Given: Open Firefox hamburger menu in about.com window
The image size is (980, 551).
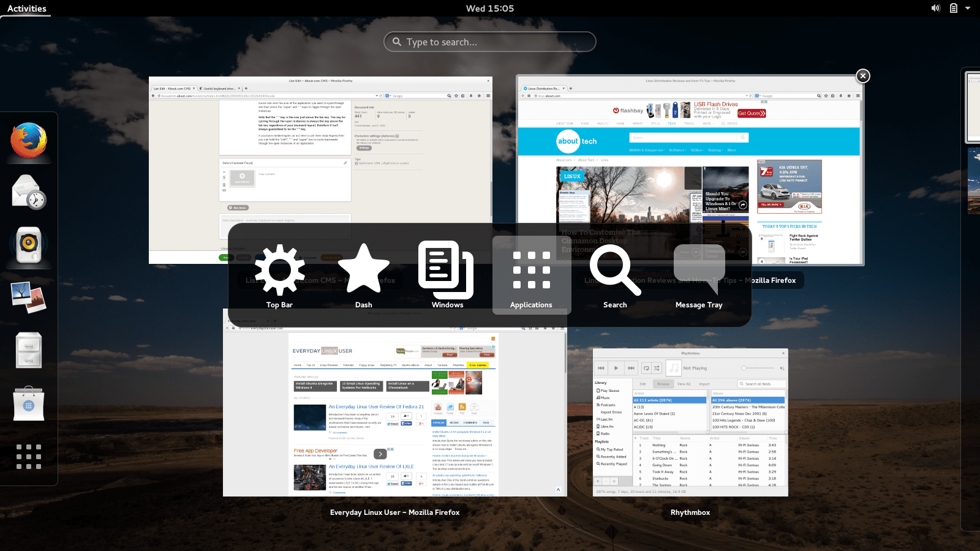Looking at the screenshot, I should (x=858, y=96).
